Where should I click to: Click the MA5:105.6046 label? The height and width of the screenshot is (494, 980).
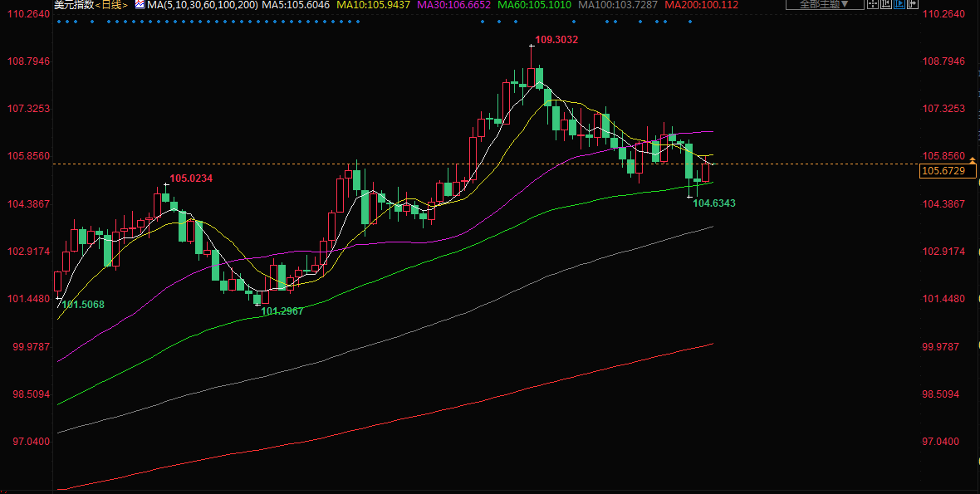296,5
